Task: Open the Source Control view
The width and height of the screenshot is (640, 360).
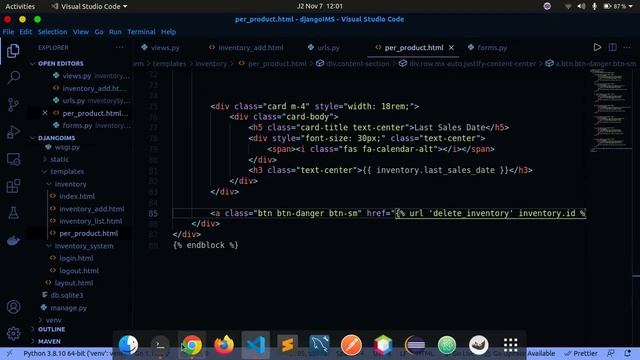Action: (x=13, y=105)
